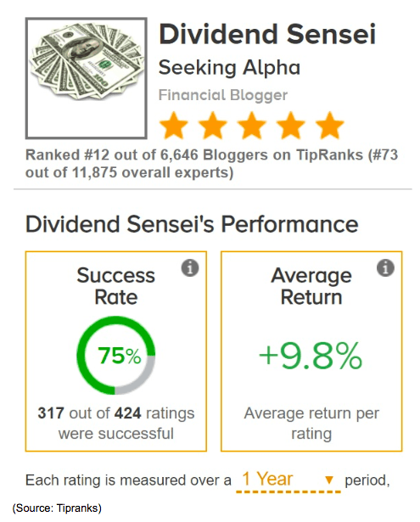The image size is (420, 522).
Task: Click the orange dropdown arrow beside 1 Year
Action: point(329,480)
